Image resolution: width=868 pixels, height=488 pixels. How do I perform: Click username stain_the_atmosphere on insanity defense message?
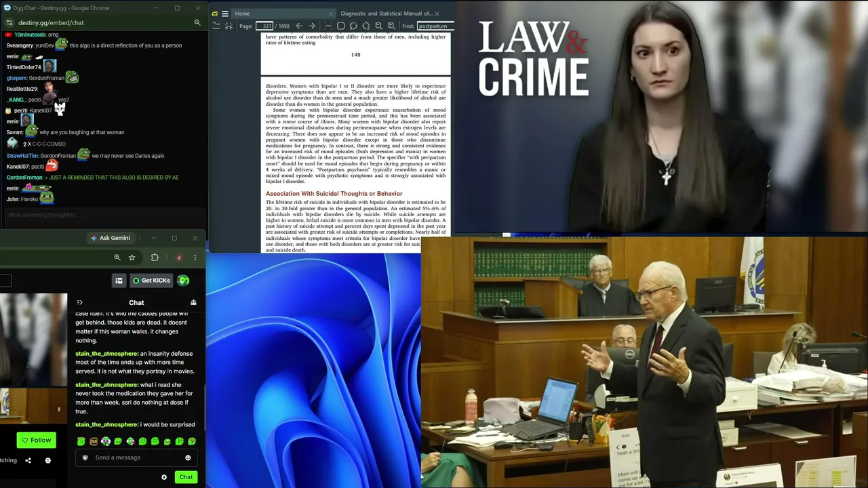[x=107, y=354]
